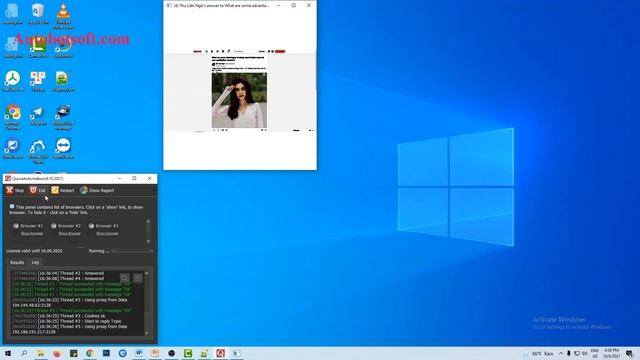Screen dimensions: 640x360
Task: Click the running progress bar
Action: pos(133,251)
